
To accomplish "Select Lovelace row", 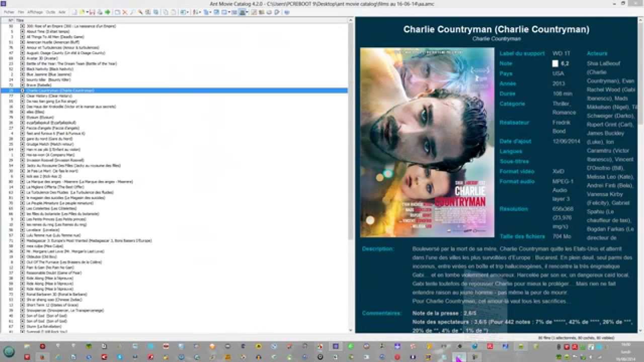I will point(174,230).
